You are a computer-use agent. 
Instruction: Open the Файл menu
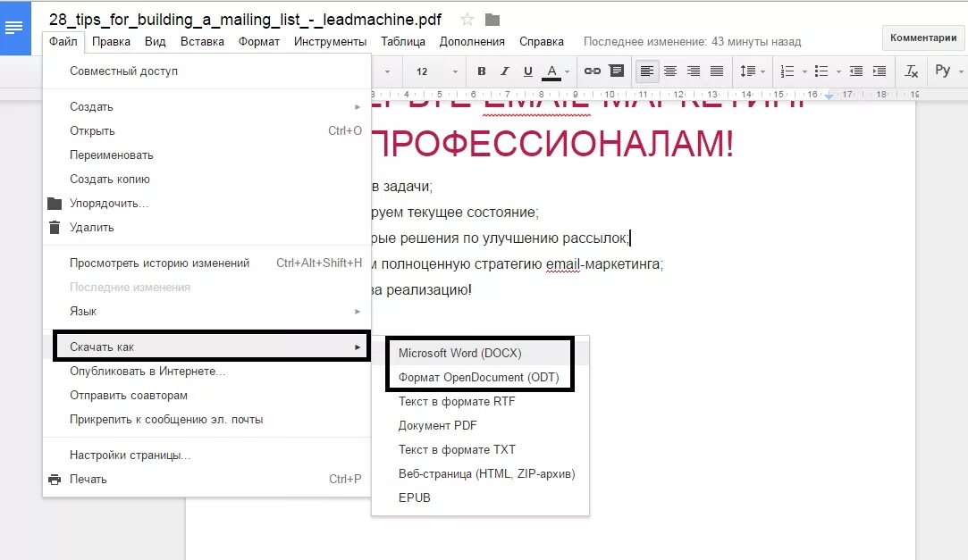[x=63, y=41]
